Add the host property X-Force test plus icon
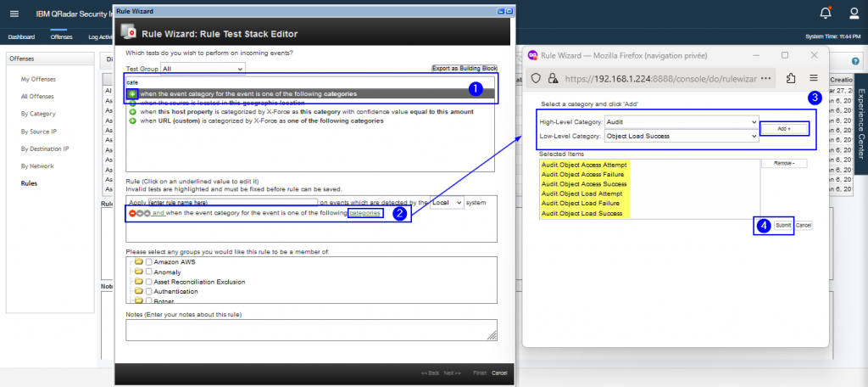This screenshot has width=868, height=387. tap(133, 112)
